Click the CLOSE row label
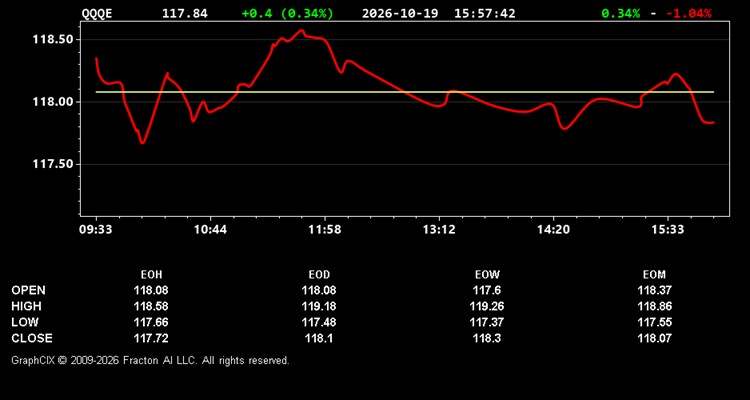The width and height of the screenshot is (750, 400). [32, 338]
